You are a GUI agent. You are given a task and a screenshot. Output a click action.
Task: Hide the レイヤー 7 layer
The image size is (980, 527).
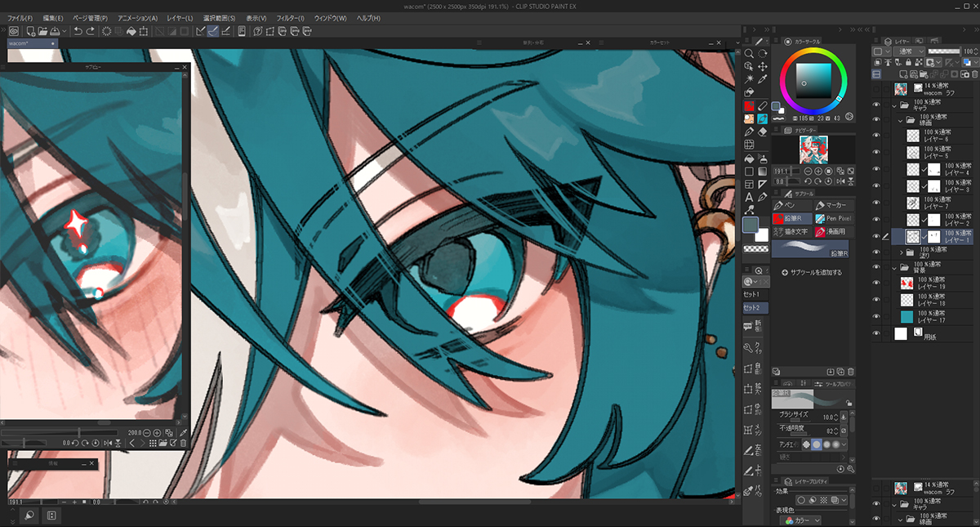(x=876, y=203)
